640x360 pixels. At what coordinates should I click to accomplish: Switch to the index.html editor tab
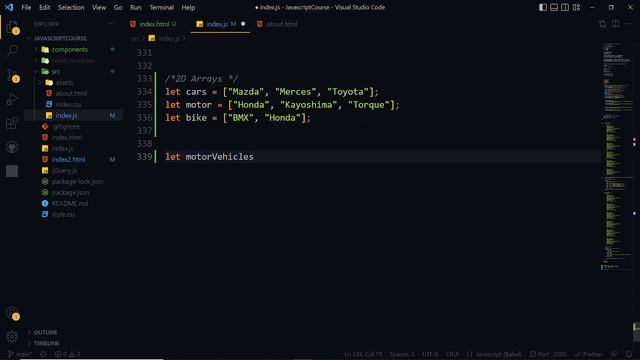[x=154, y=24]
